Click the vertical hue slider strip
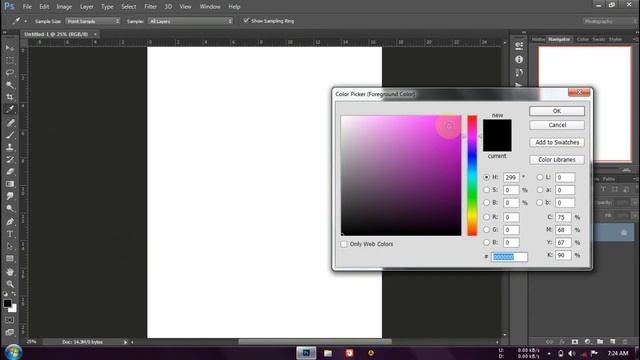This screenshot has height=360, width=640. point(472,176)
